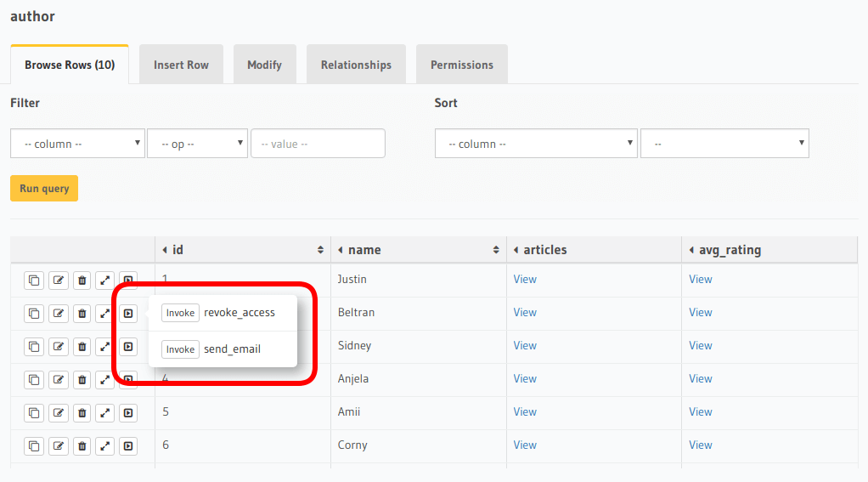Expand the row for author Amii

coord(104,412)
